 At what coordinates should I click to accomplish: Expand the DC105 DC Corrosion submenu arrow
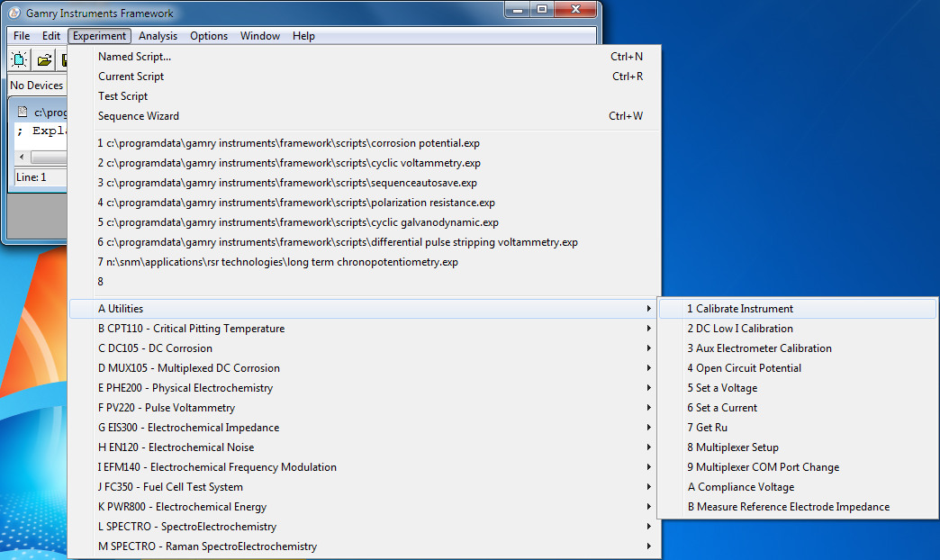click(x=648, y=348)
